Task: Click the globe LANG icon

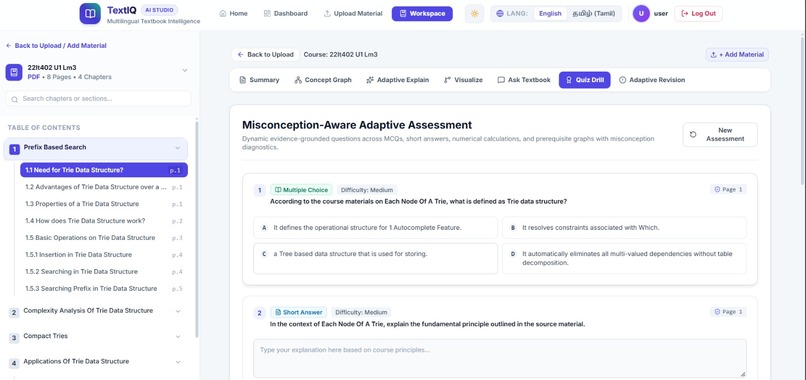Action: coord(500,14)
